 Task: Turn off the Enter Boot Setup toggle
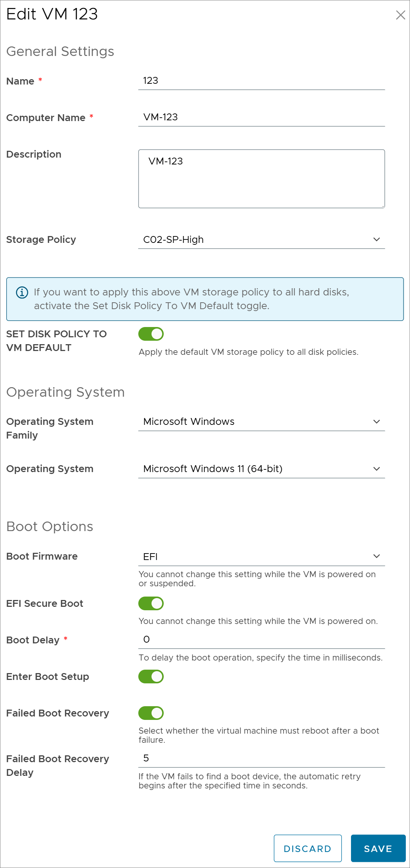pyautogui.click(x=151, y=677)
